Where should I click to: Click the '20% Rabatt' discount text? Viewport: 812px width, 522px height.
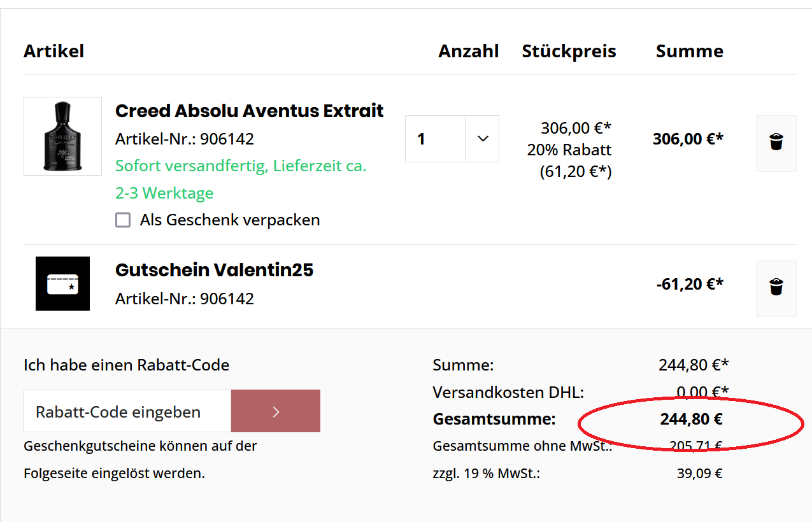pyautogui.click(x=569, y=150)
